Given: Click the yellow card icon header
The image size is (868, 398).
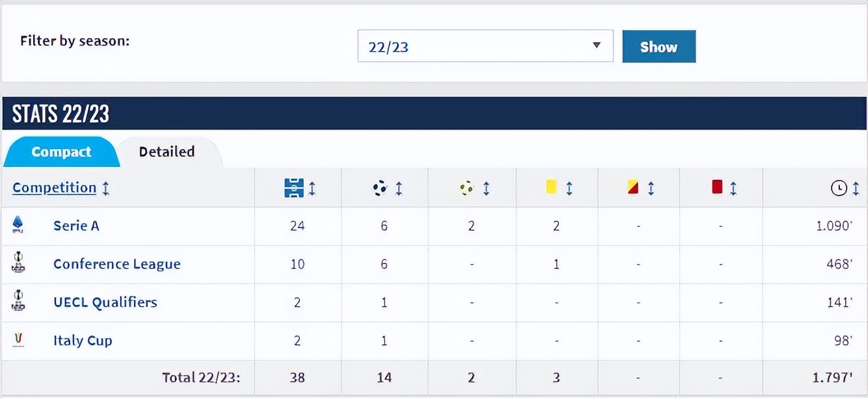Looking at the screenshot, I should pos(551,187).
